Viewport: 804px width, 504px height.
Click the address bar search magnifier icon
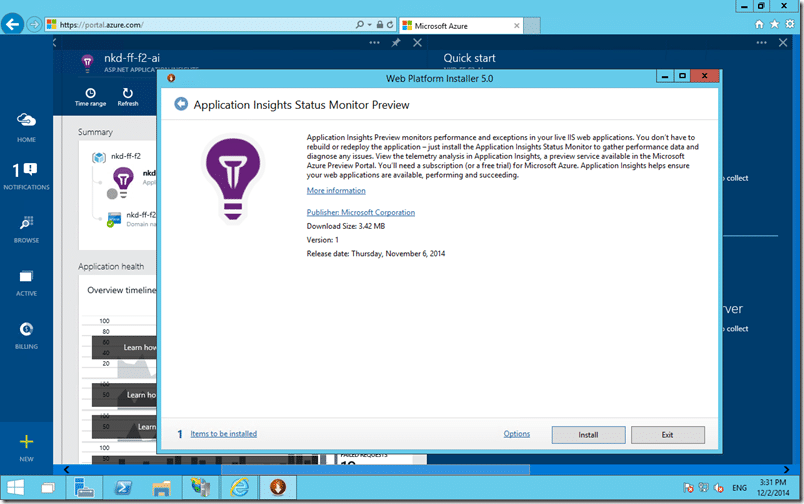click(360, 24)
